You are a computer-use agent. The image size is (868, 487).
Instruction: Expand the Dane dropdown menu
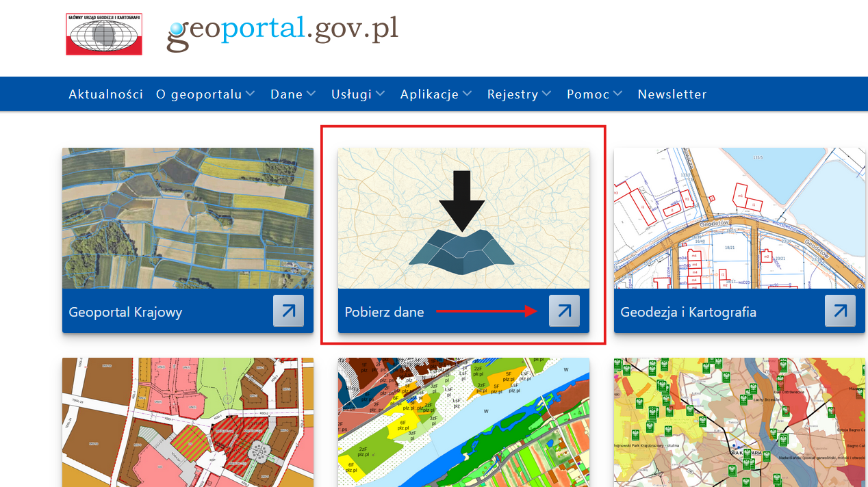(x=292, y=94)
